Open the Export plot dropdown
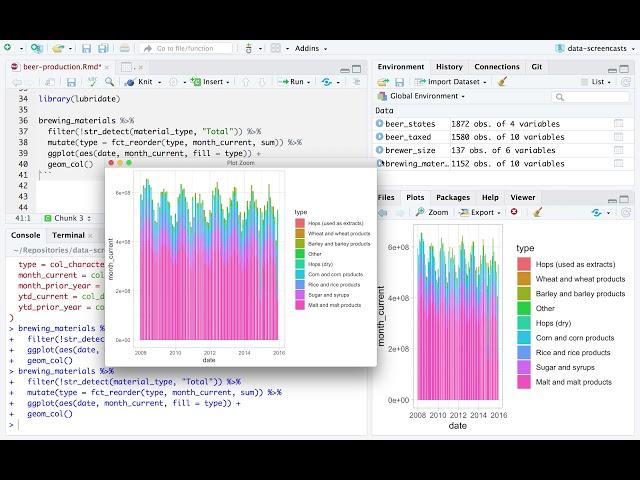Viewport: 640px width, 480px height. point(480,212)
